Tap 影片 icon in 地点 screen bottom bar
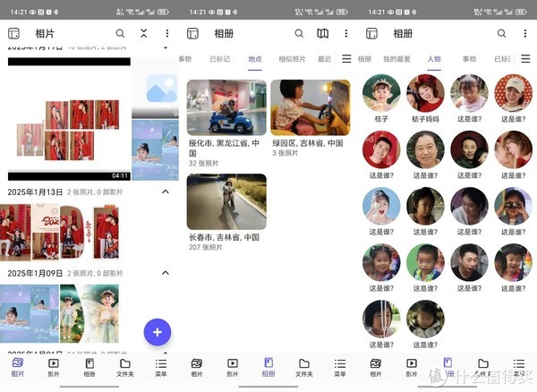537x392 pixels. 233,367
